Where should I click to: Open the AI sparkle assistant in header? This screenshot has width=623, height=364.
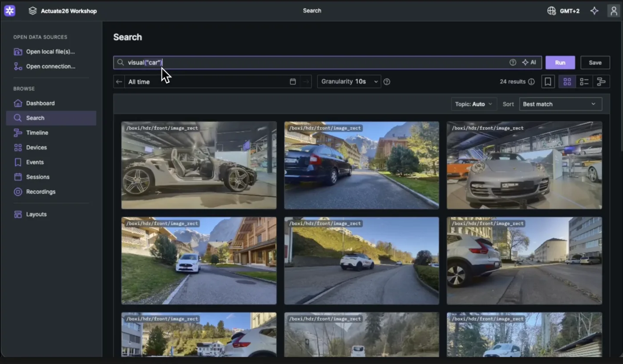594,11
